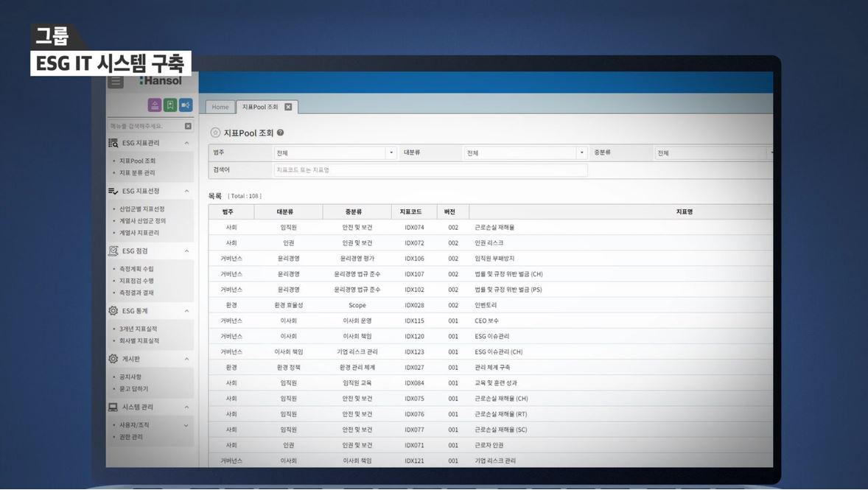Open 지표Pool 조회 in sidebar
The image size is (868, 490).
[137, 161]
